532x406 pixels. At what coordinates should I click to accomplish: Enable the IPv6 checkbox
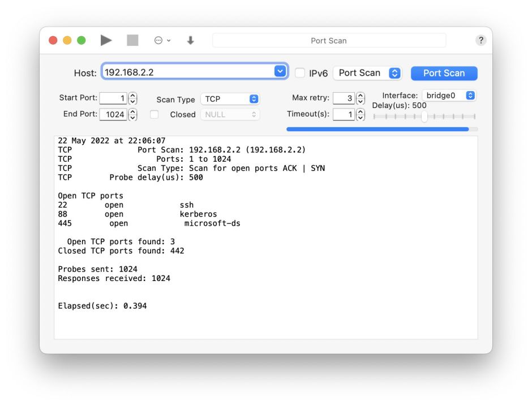[x=300, y=73]
